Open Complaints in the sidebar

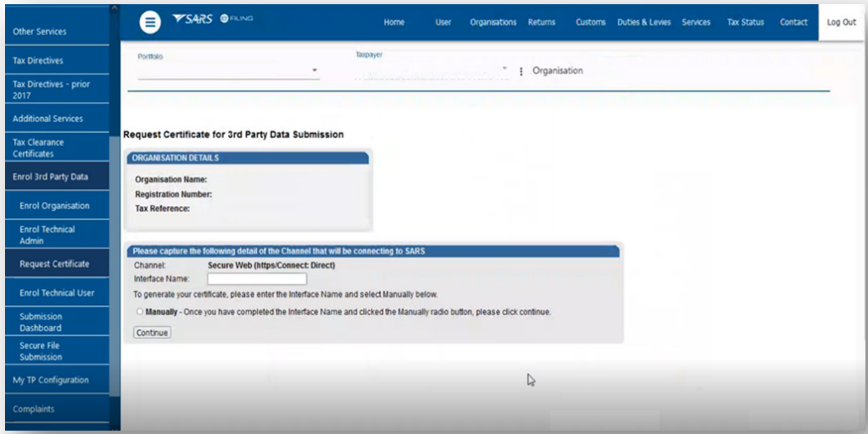click(57, 409)
